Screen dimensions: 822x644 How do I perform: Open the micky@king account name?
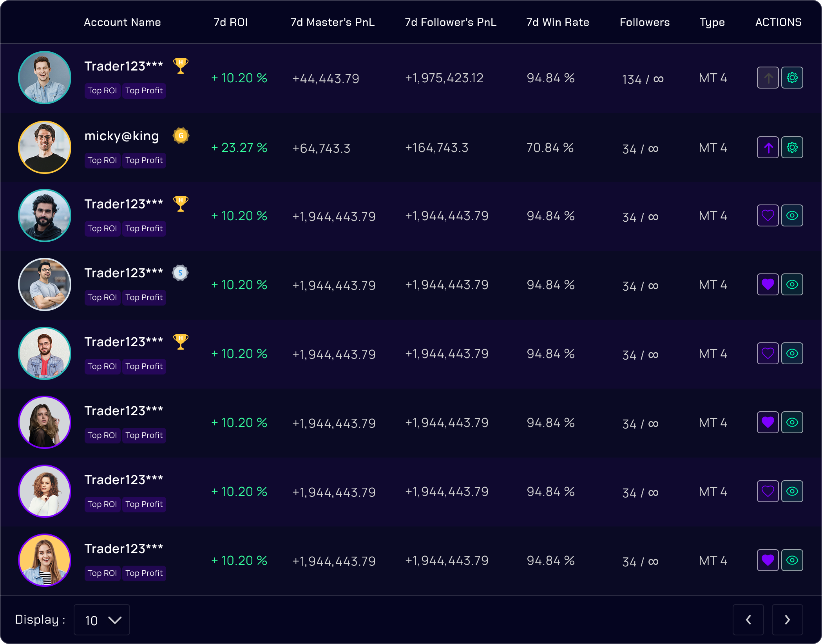coord(121,136)
